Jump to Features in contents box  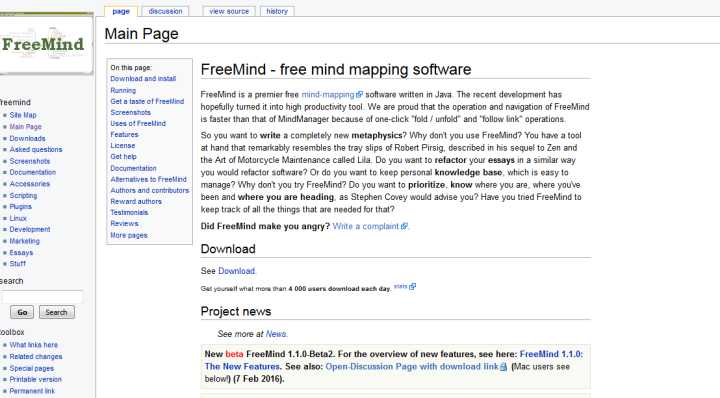click(124, 135)
